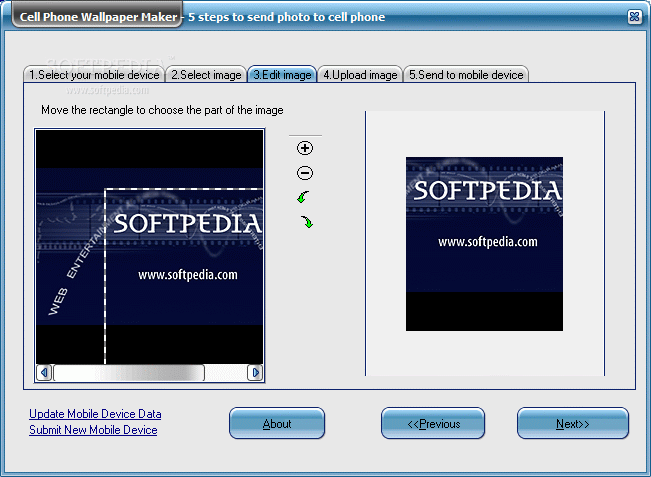The height and width of the screenshot is (477, 651).
Task: Open the Submit New Mobile Device link
Action: tap(93, 430)
